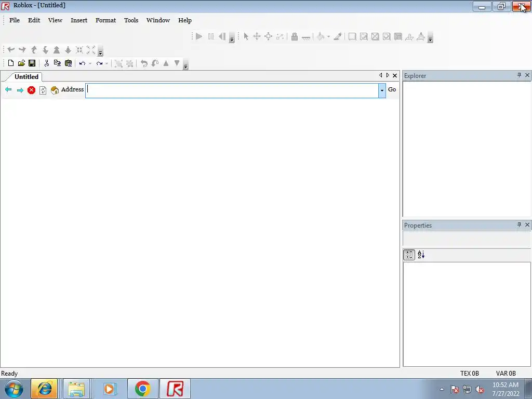
Task: Open the Format menu
Action: point(105,20)
